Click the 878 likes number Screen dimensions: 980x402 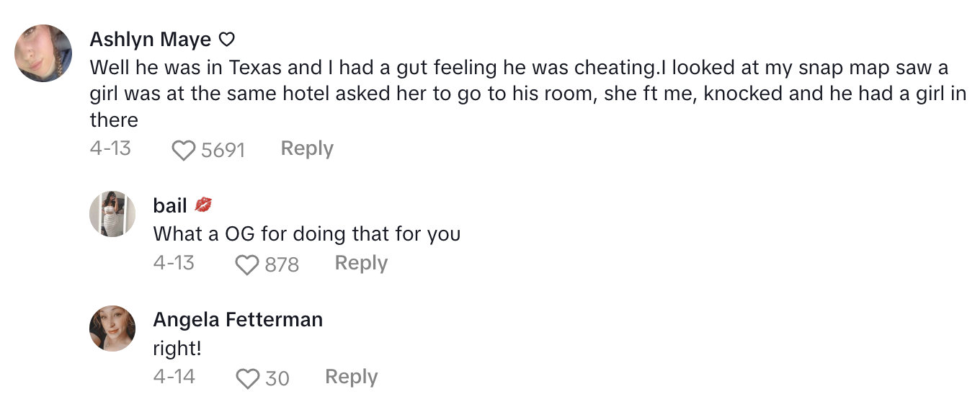(282, 265)
